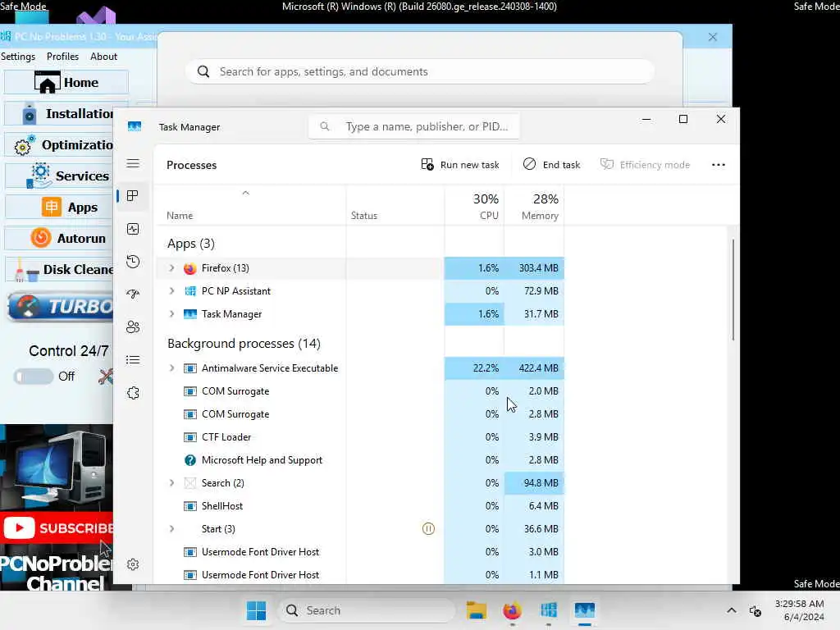
Task: Click Task Manager icon on taskbar
Action: click(584, 610)
